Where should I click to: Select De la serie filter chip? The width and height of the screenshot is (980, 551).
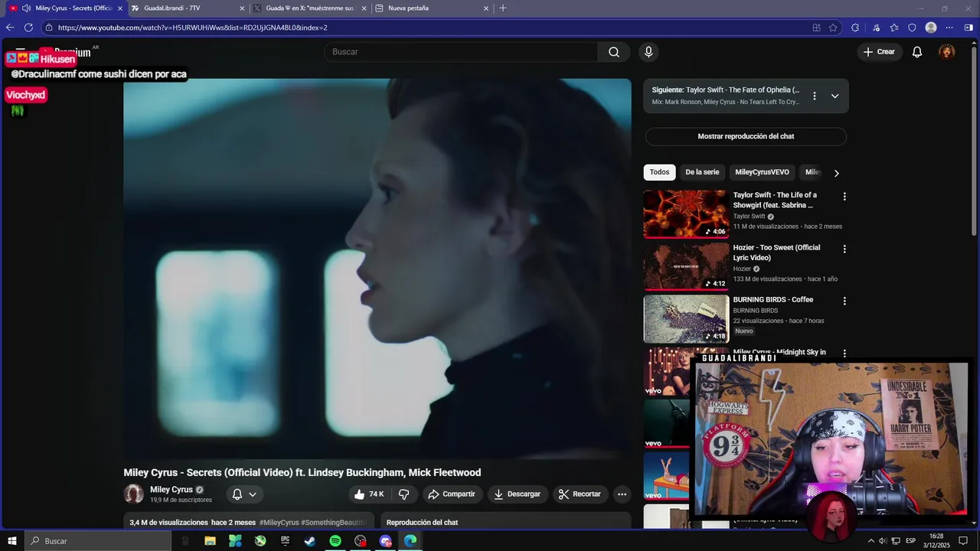tap(702, 172)
